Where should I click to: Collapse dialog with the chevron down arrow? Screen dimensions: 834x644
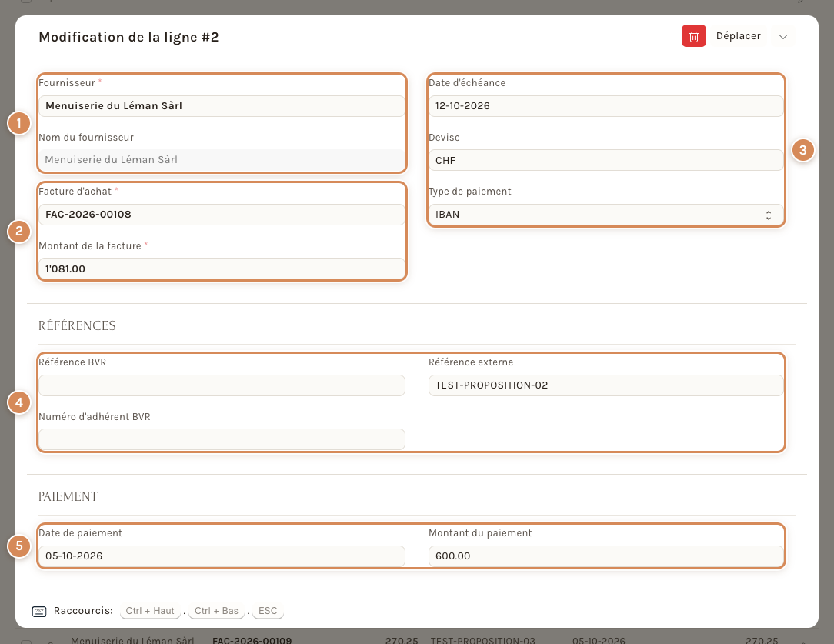(x=783, y=36)
